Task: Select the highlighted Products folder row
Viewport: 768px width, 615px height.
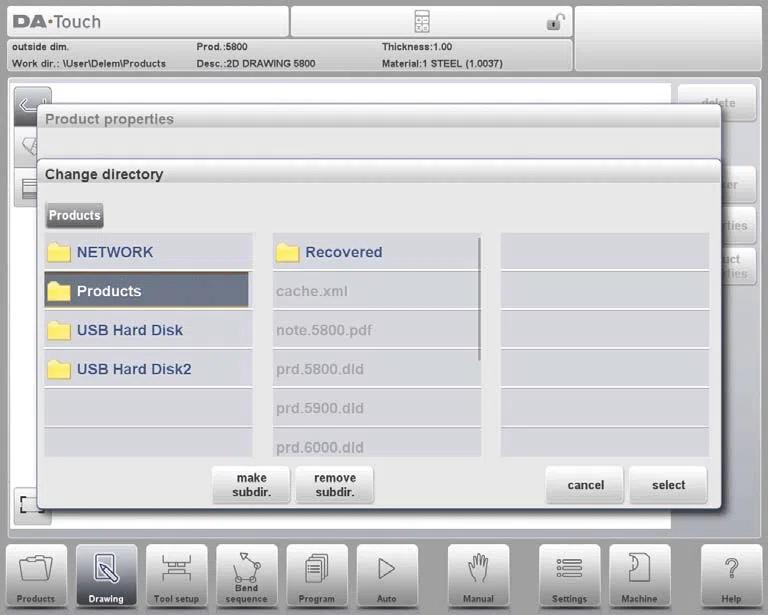Action: (146, 291)
